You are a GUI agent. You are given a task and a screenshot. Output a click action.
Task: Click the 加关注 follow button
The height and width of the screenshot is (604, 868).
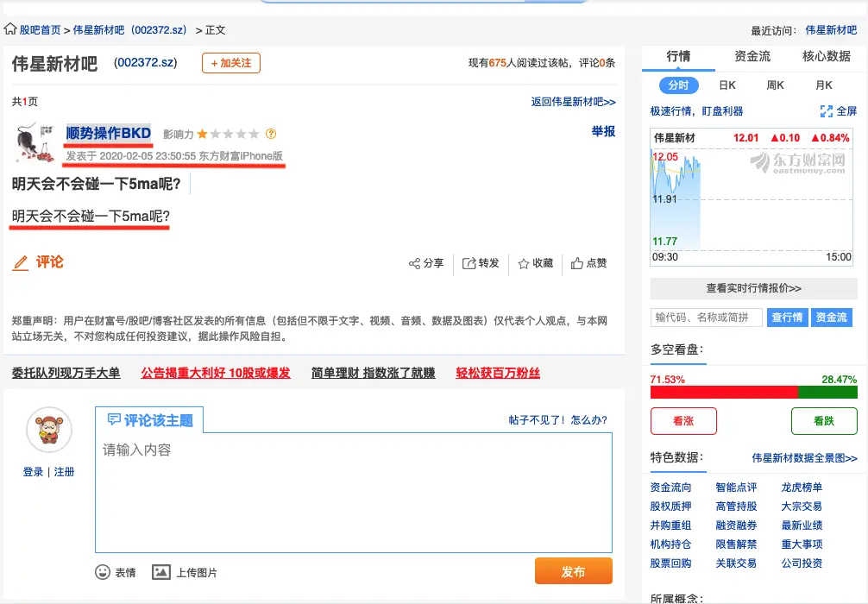coord(231,63)
